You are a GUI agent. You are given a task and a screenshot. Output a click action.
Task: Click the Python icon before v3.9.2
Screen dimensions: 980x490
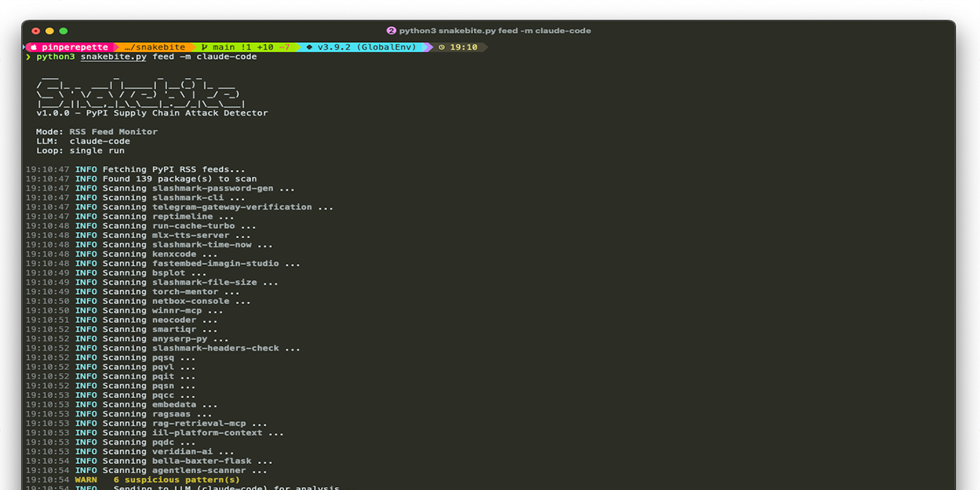click(x=309, y=47)
